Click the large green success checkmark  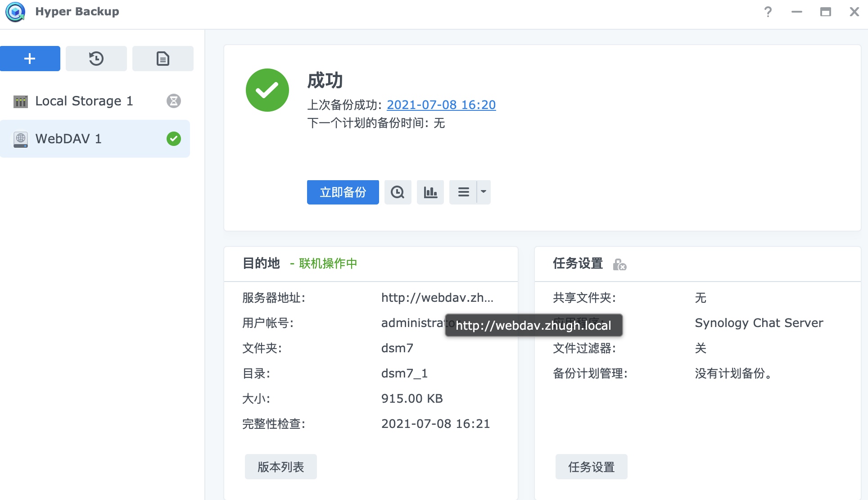click(267, 90)
